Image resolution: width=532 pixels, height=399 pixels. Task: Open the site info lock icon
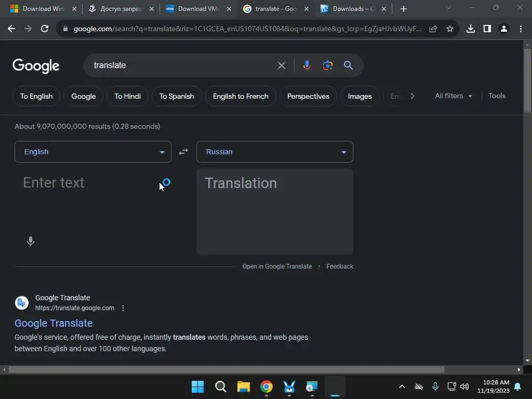pyautogui.click(x=65, y=29)
